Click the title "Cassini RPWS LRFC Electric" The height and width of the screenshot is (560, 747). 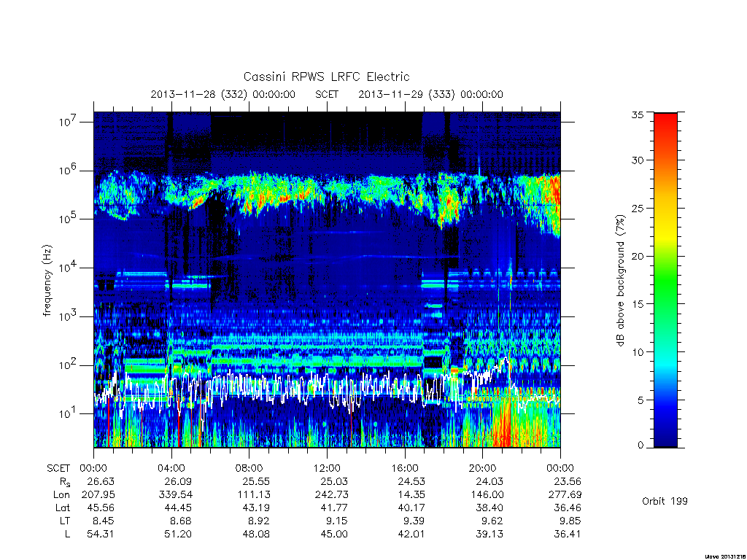pos(326,77)
